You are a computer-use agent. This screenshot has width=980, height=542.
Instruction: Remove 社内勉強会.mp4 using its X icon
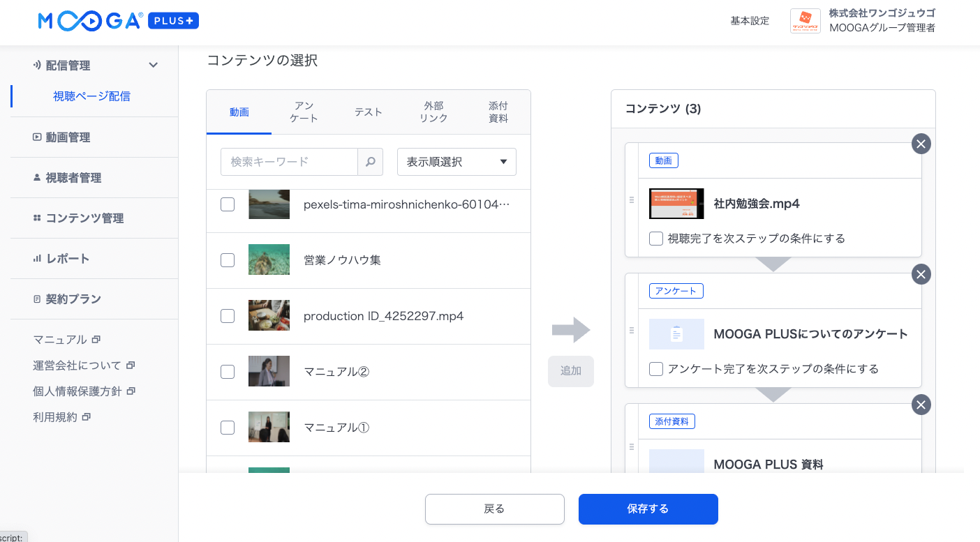click(x=921, y=144)
